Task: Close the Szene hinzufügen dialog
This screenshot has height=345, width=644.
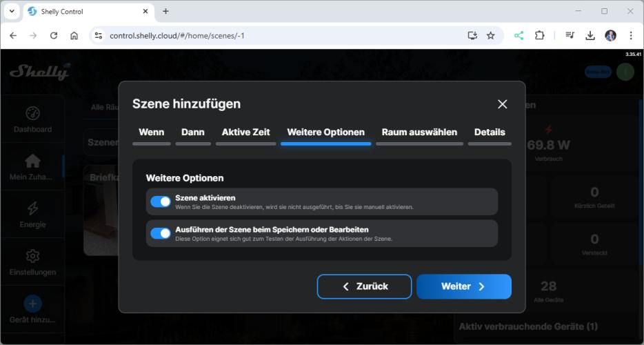Action: click(x=502, y=104)
